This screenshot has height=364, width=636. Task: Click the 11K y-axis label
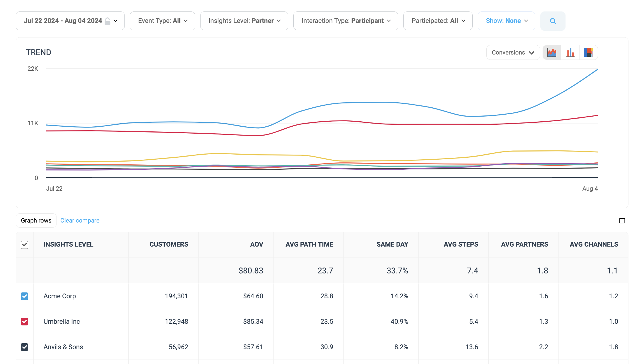(x=33, y=123)
